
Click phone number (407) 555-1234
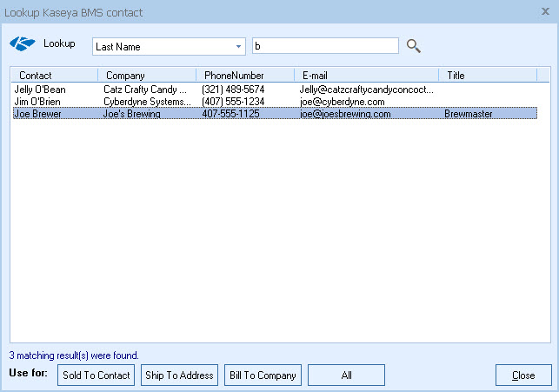233,102
